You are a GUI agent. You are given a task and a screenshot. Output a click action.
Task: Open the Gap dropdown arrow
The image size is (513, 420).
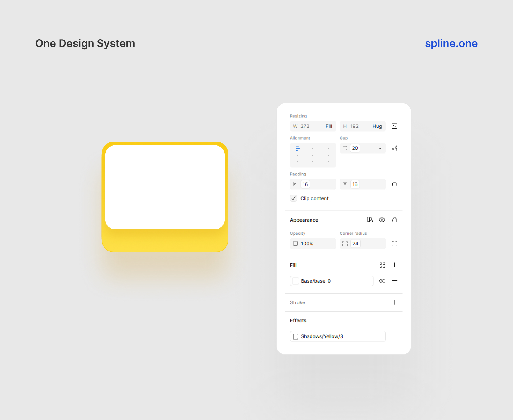380,148
